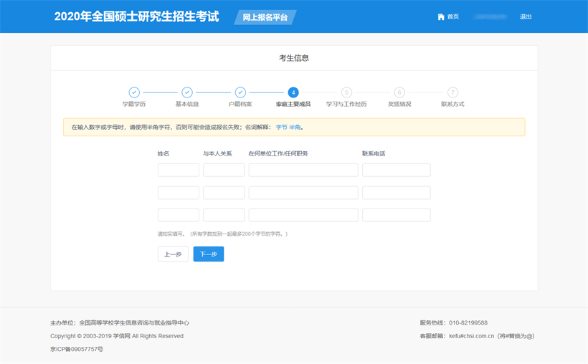The height and width of the screenshot is (364, 588).
Task: Click 退出 to log out
Action: (x=526, y=16)
